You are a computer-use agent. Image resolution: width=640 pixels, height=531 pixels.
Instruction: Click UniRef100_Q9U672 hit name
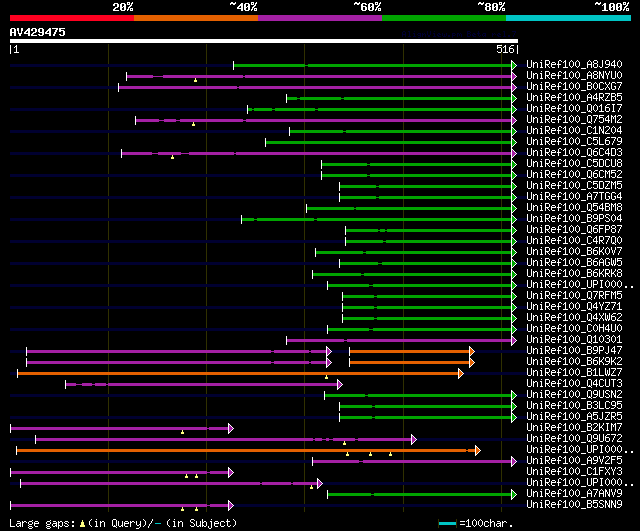point(574,439)
